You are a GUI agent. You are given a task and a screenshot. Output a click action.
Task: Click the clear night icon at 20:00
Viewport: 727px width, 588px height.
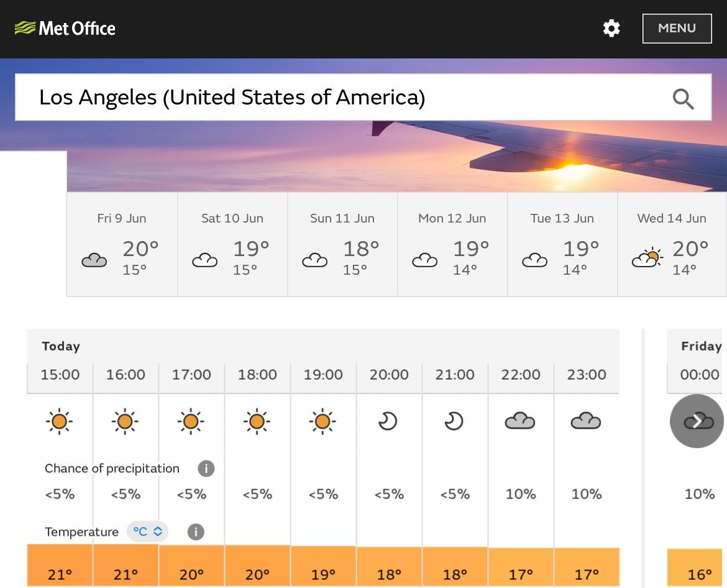coord(388,422)
